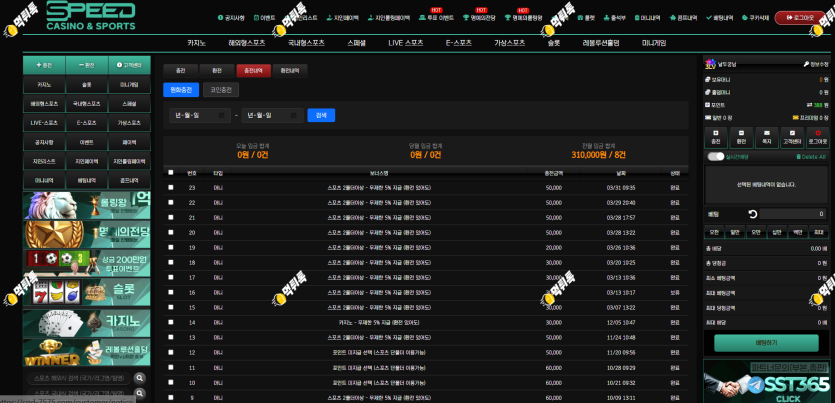Click the minus 환전 icon in user panel
The height and width of the screenshot is (403, 835).
741,133
